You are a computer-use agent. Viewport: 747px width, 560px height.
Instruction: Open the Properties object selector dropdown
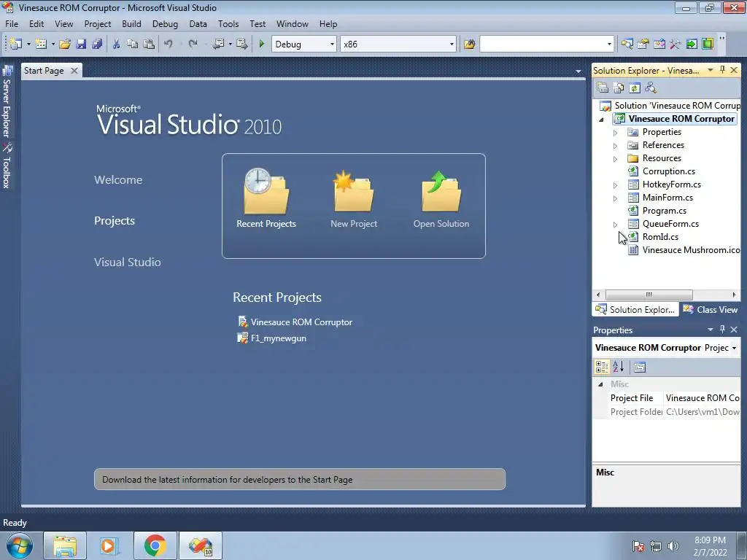click(x=734, y=348)
